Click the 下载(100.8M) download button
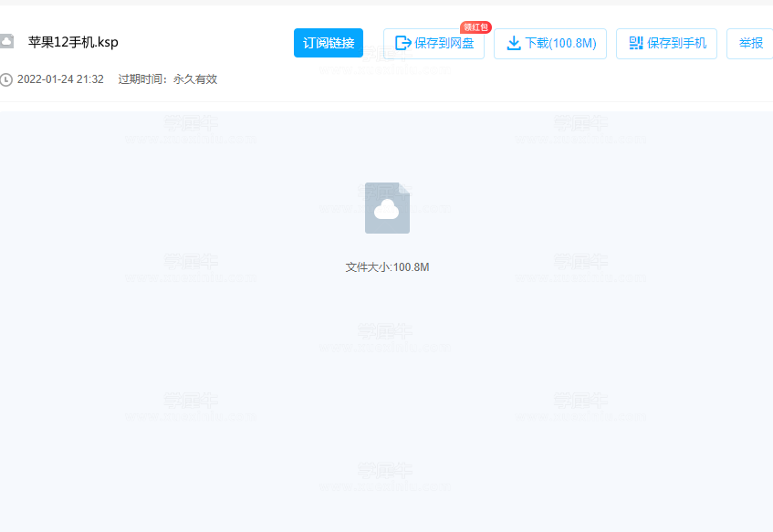The image size is (773, 532). (550, 44)
